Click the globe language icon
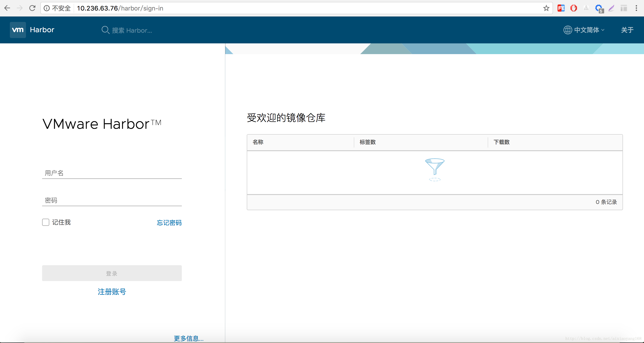Viewport: 644px width, 343px height. click(x=567, y=30)
